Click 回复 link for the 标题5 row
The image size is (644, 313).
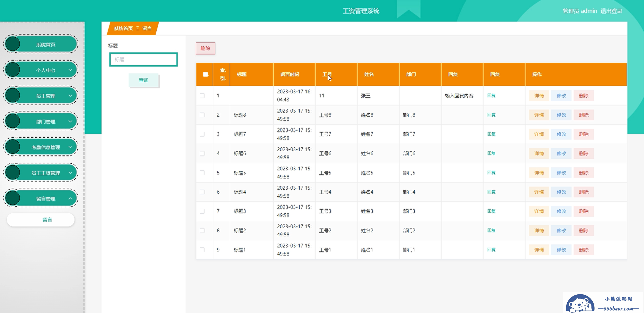pos(491,173)
